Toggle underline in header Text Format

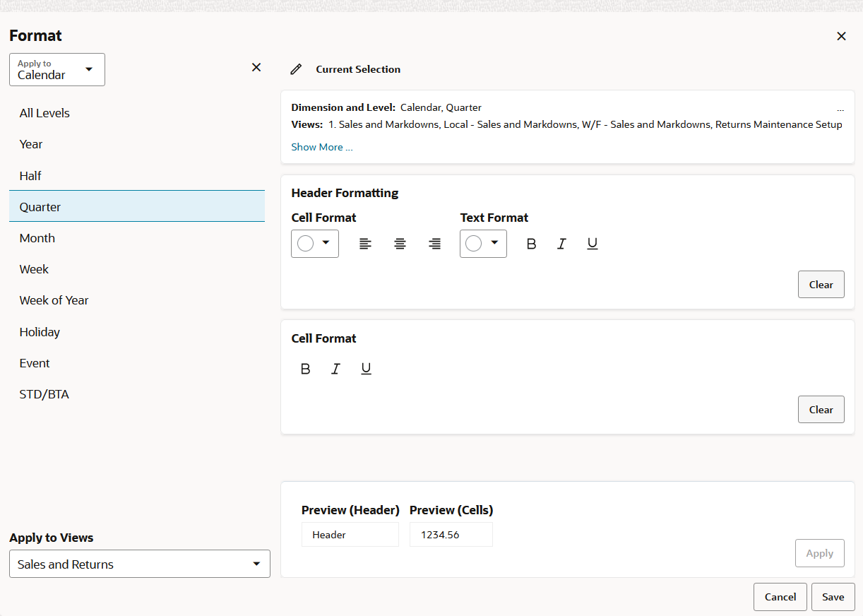point(593,244)
